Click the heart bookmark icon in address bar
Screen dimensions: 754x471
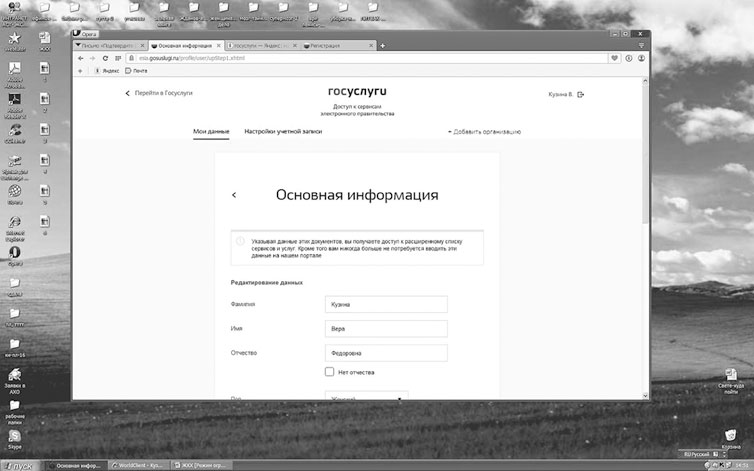[x=616, y=58]
